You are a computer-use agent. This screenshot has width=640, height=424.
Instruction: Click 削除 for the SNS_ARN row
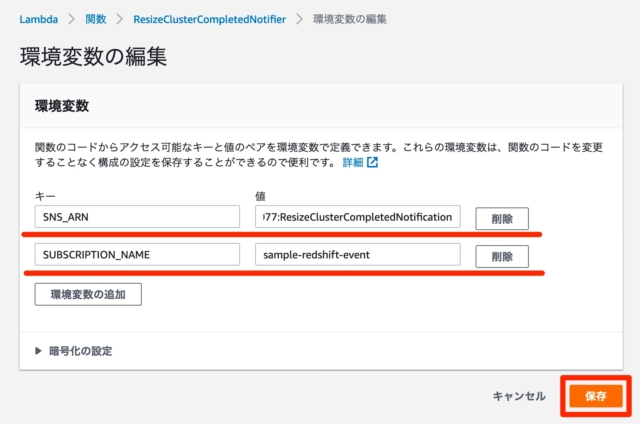[x=502, y=219]
